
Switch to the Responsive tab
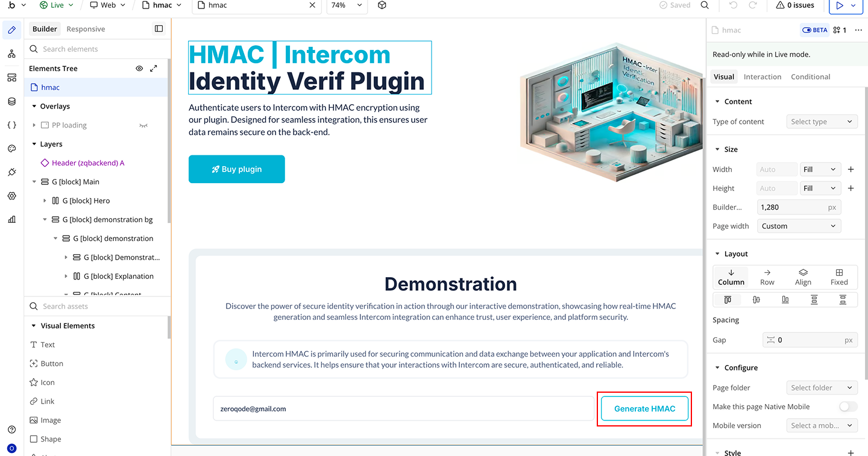pyautogui.click(x=86, y=29)
